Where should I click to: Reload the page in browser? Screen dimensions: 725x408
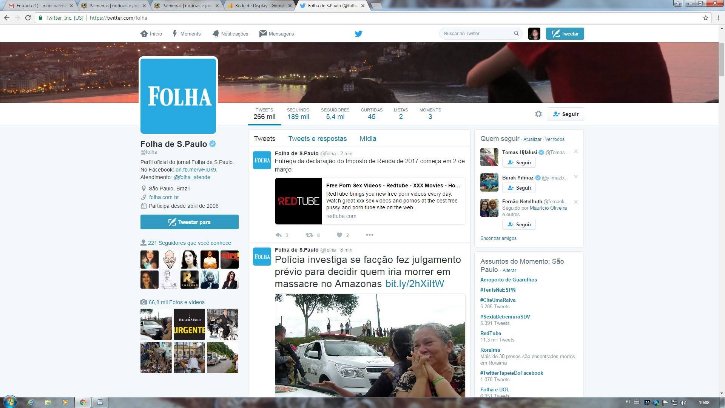click(x=28, y=18)
